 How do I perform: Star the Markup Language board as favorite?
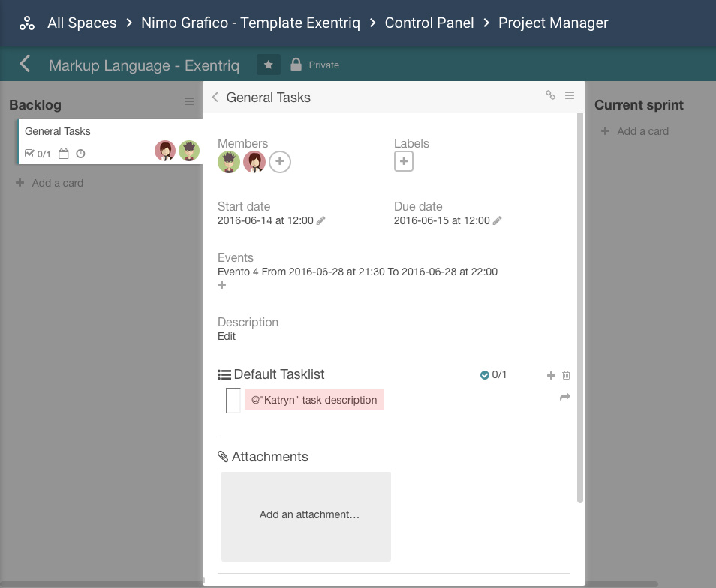pyautogui.click(x=269, y=64)
